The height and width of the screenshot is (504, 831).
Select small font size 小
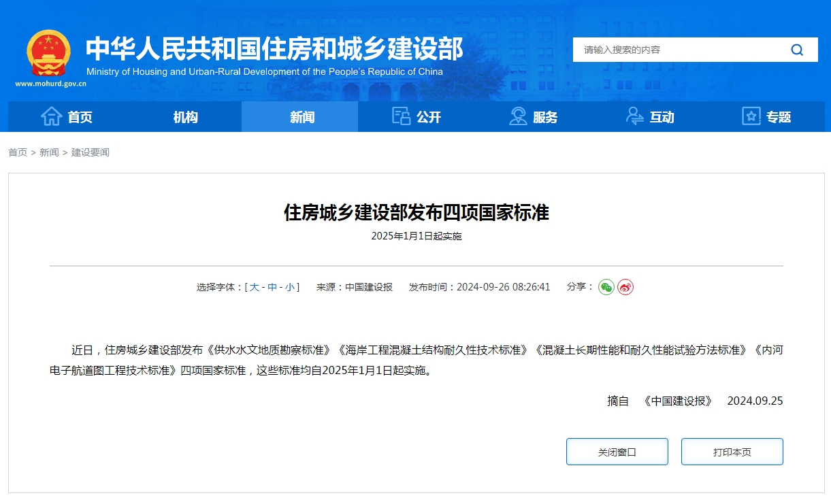289,287
